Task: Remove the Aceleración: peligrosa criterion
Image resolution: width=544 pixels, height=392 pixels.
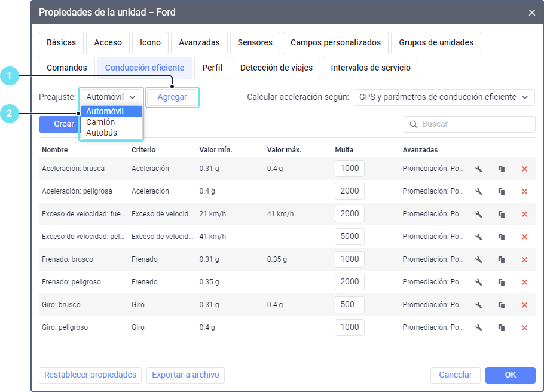Action: click(525, 191)
